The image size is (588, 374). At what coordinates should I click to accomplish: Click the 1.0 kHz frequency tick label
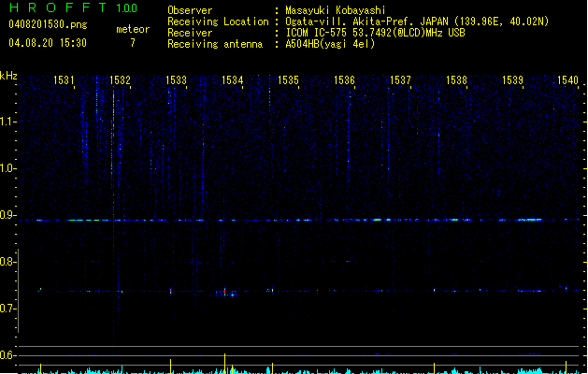pos(7,168)
